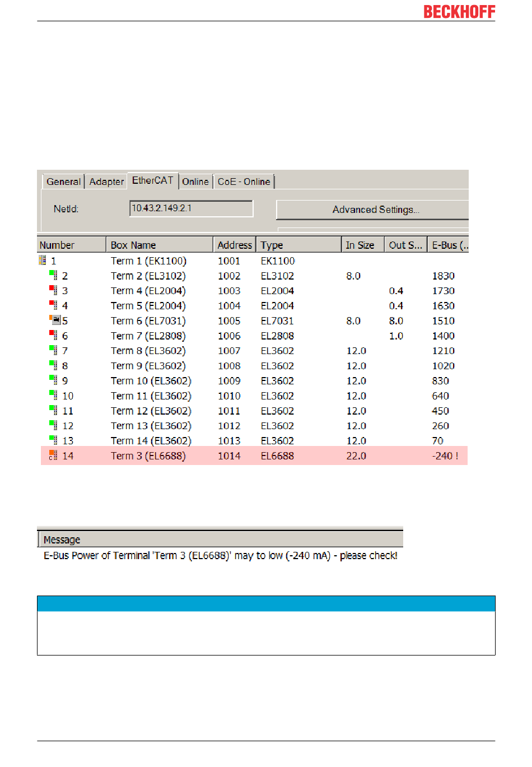532x767 pixels.
Task: Switch to the General tab
Action: (63, 182)
